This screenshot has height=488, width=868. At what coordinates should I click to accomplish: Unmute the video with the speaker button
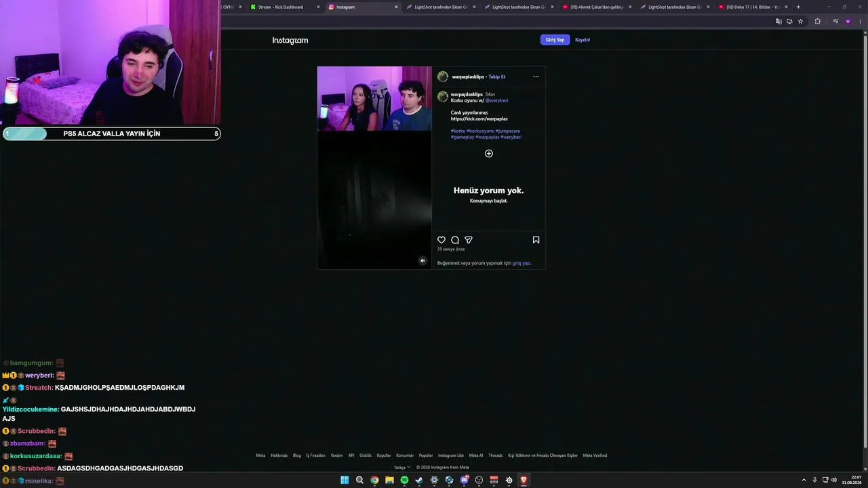point(422,261)
